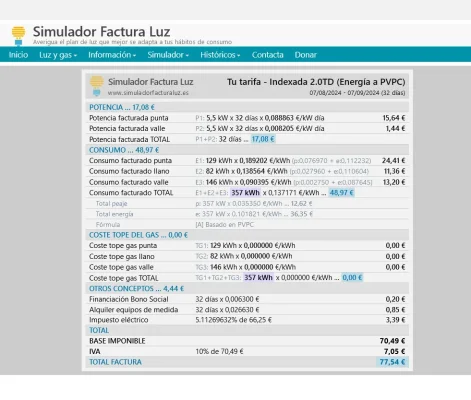Expand the Luz y gas dropdown menu
471x400 pixels.
pyautogui.click(x=58, y=55)
